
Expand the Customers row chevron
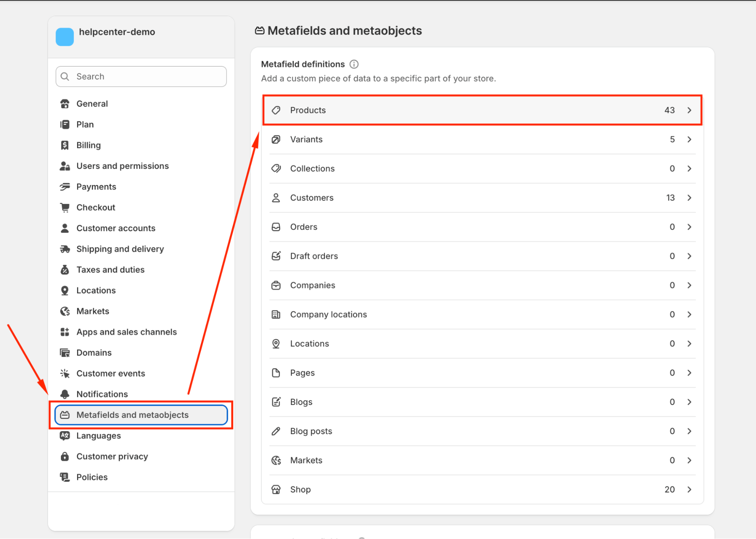click(x=689, y=198)
